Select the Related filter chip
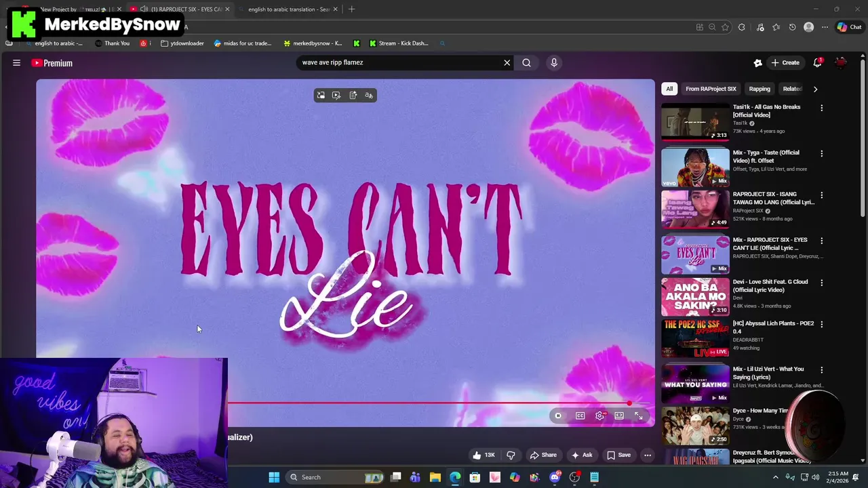This screenshot has height=488, width=868. [x=792, y=89]
